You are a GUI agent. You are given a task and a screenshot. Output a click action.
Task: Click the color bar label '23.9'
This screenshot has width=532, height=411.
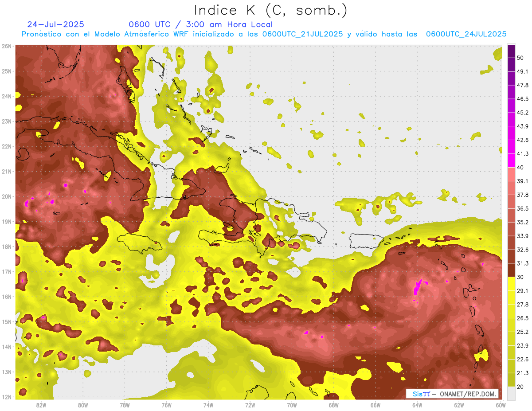click(523, 346)
